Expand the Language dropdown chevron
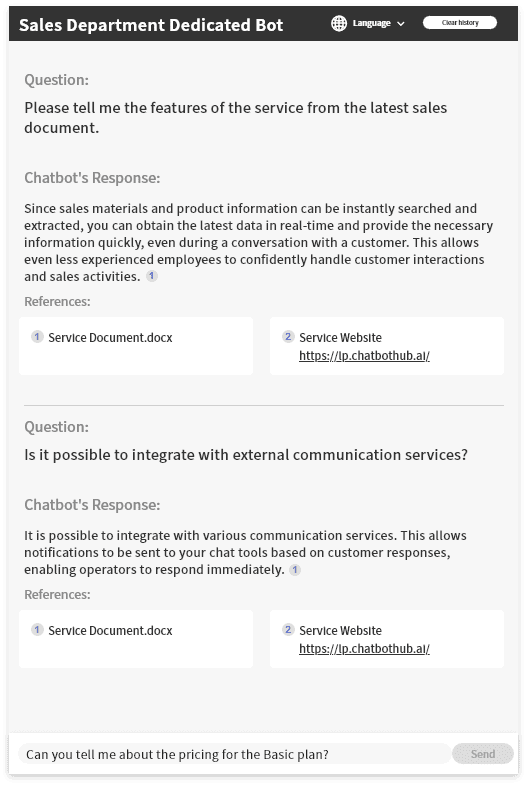The height and width of the screenshot is (786, 527). [401, 24]
